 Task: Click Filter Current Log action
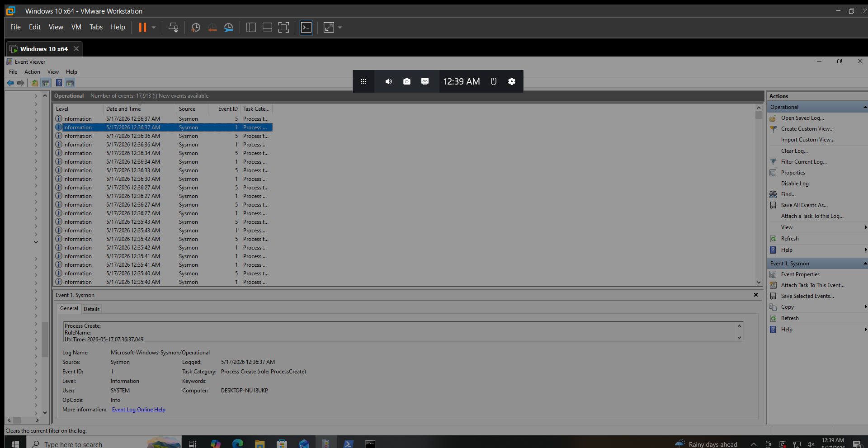[x=804, y=162]
